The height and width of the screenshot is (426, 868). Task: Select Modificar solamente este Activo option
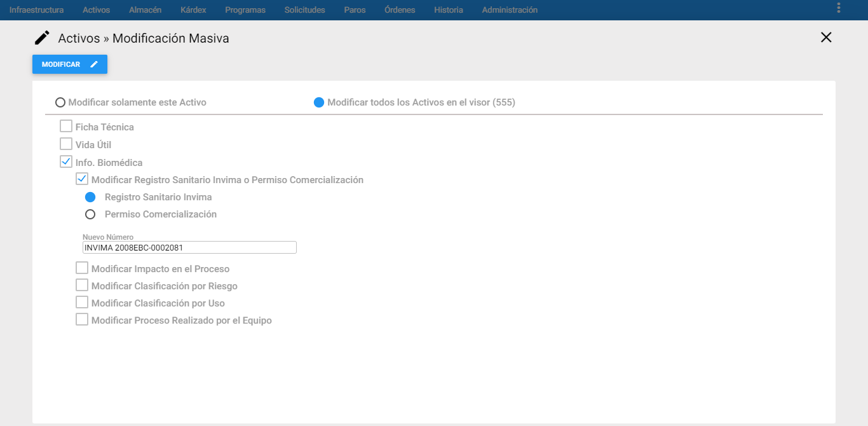[60, 102]
